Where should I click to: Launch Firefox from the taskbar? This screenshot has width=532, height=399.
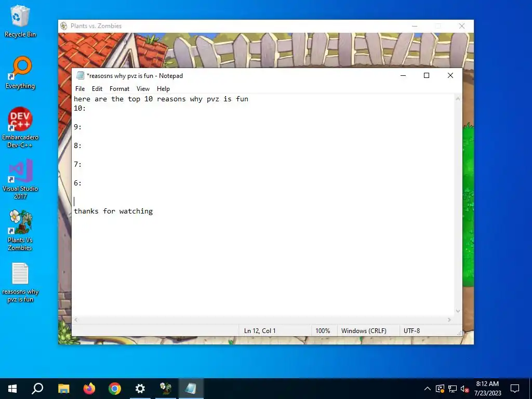tap(89, 389)
